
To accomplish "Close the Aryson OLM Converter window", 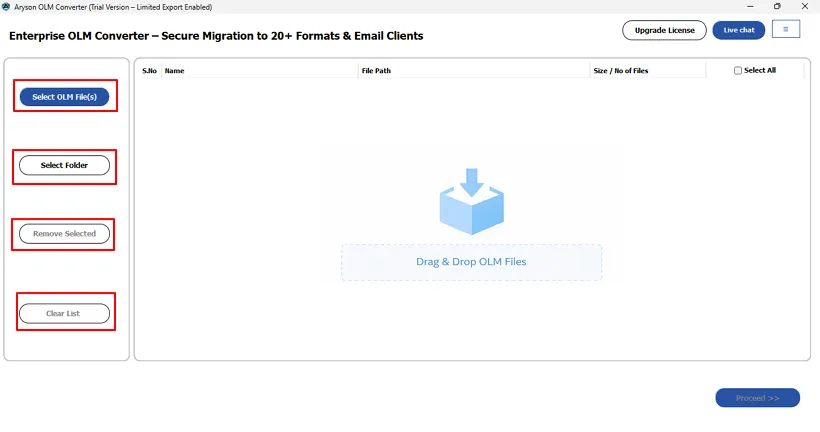I will [805, 6].
